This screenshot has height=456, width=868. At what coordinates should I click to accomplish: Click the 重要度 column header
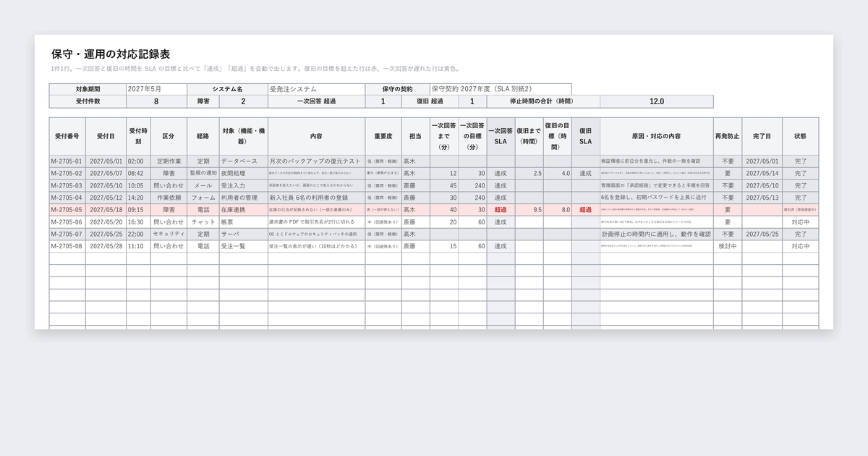[x=383, y=136]
